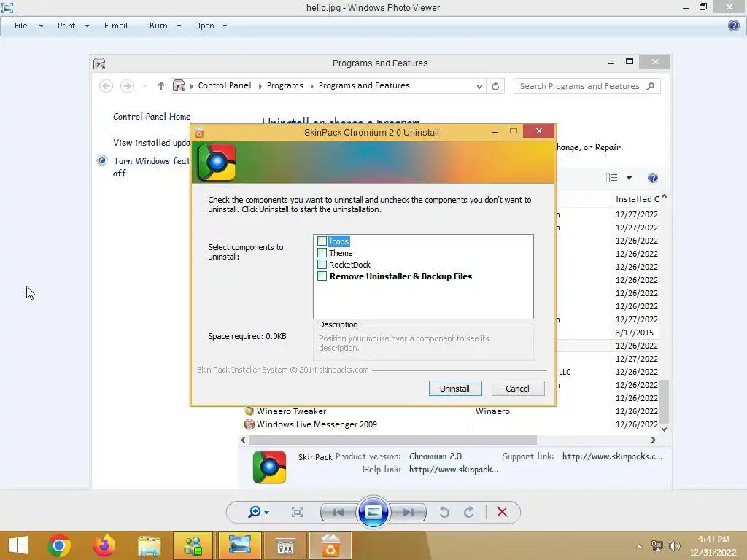Open the skinpacks.com support link
The image size is (747, 560).
(612, 456)
